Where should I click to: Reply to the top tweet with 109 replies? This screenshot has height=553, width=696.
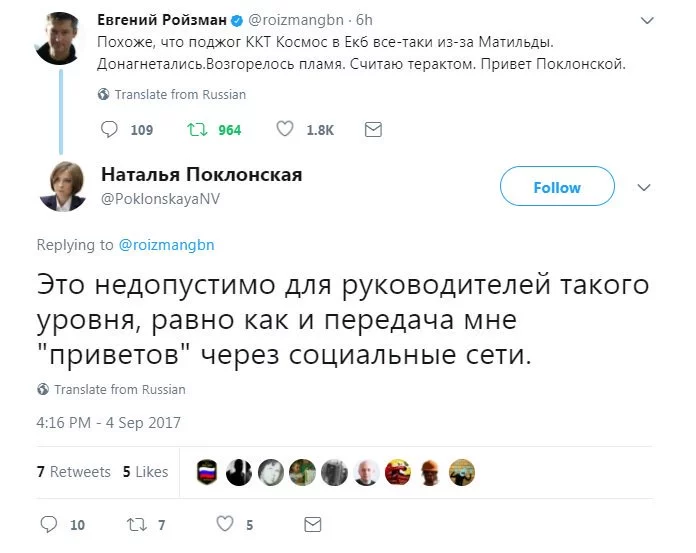pyautogui.click(x=111, y=129)
